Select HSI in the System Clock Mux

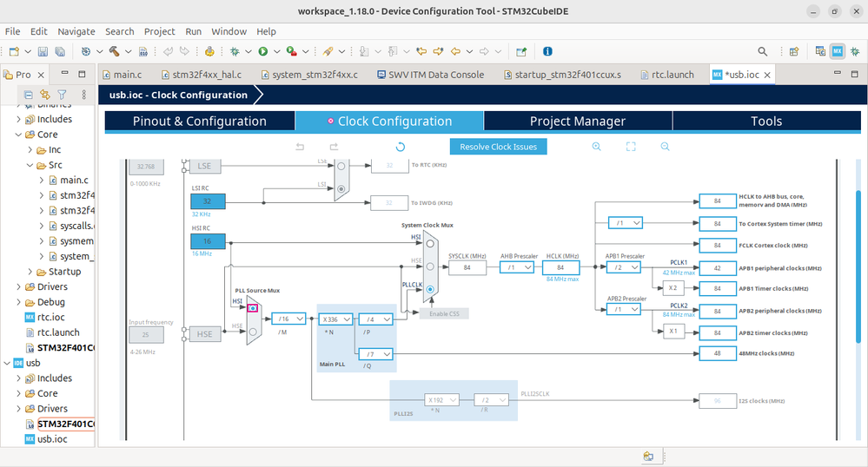pyautogui.click(x=432, y=245)
